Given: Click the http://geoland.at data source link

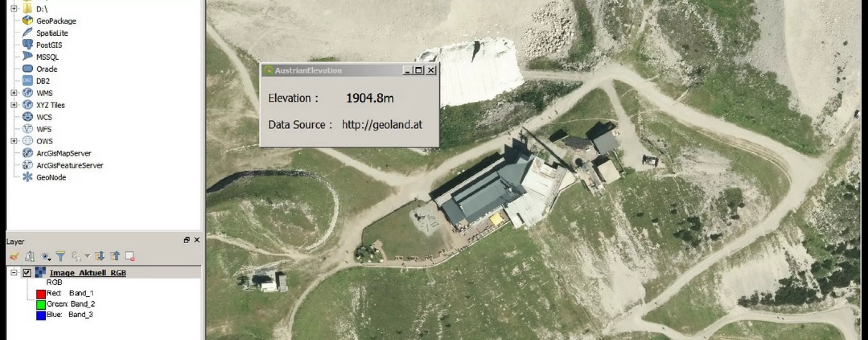Looking at the screenshot, I should 382,125.
